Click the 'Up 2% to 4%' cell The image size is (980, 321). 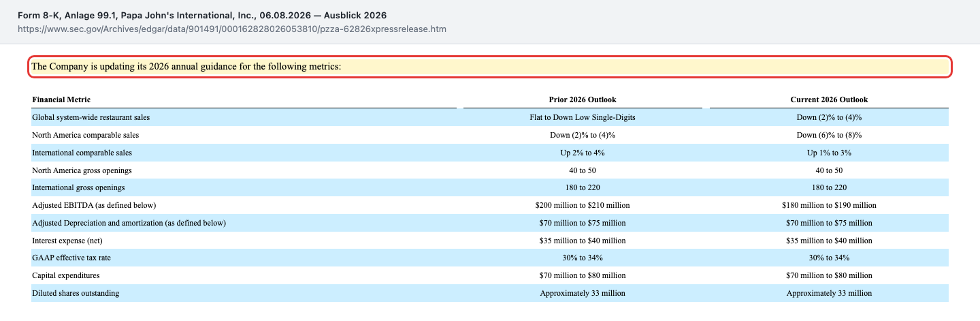click(583, 153)
